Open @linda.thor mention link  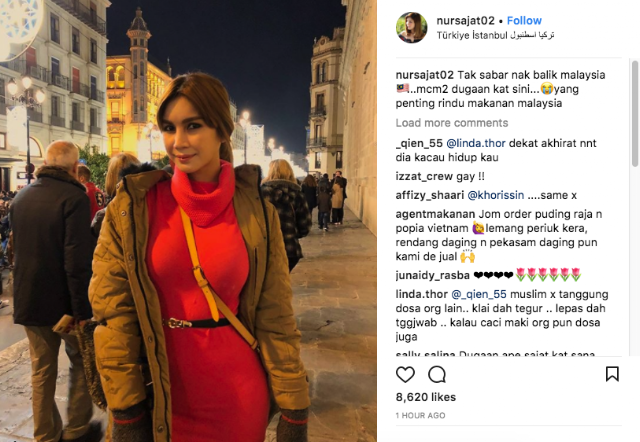(x=476, y=143)
